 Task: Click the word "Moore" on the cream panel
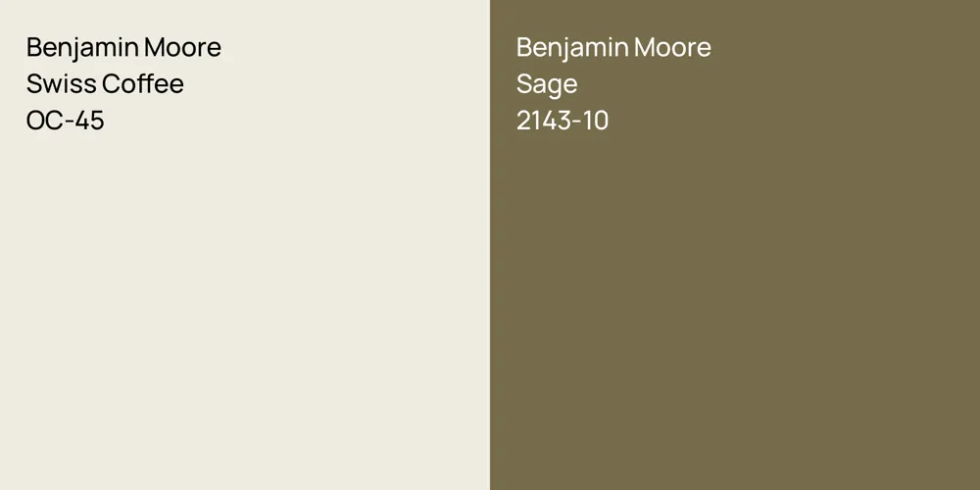click(x=182, y=47)
